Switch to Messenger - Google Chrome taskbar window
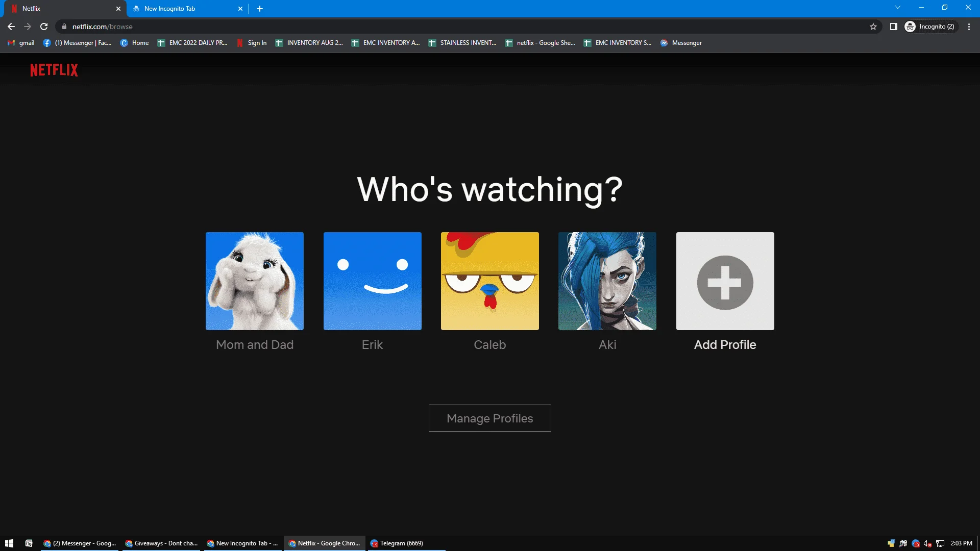The width and height of the screenshot is (980, 551). [x=80, y=543]
